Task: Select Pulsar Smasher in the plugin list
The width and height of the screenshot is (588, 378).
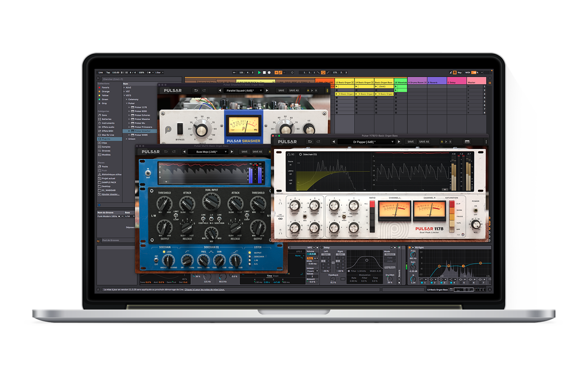Action: coord(142,131)
